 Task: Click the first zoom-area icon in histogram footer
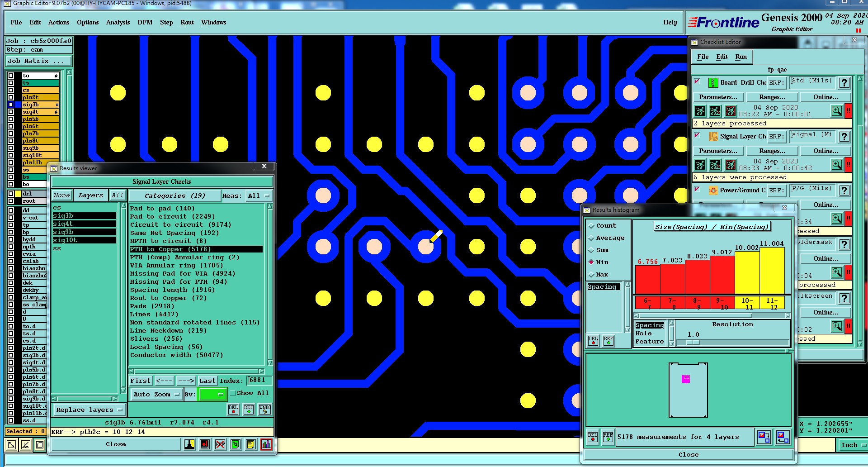point(764,437)
